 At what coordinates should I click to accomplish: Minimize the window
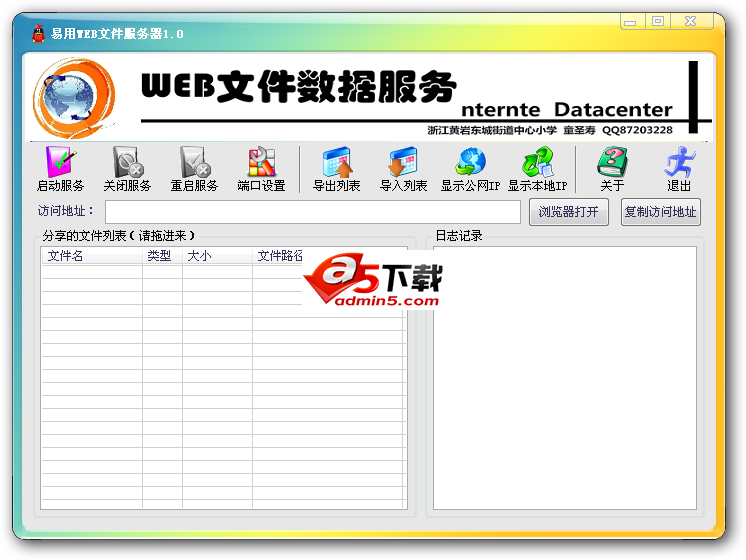click(x=632, y=21)
